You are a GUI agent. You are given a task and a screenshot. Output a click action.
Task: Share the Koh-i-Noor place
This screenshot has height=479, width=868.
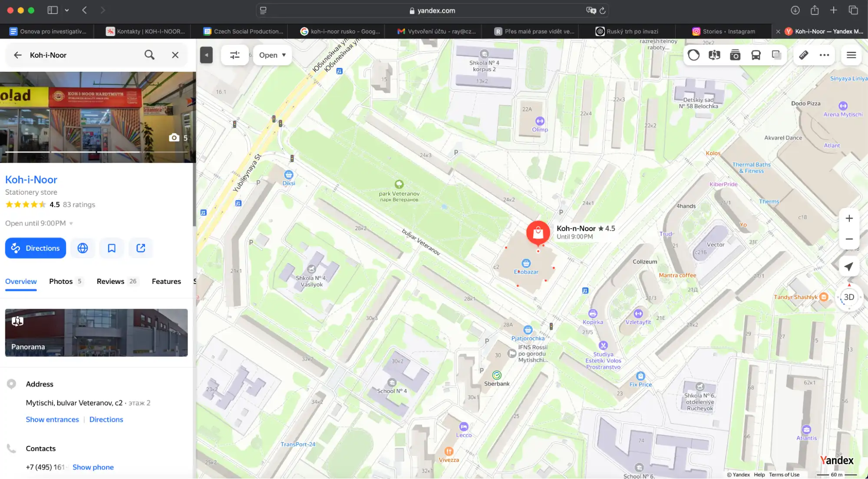tap(141, 248)
